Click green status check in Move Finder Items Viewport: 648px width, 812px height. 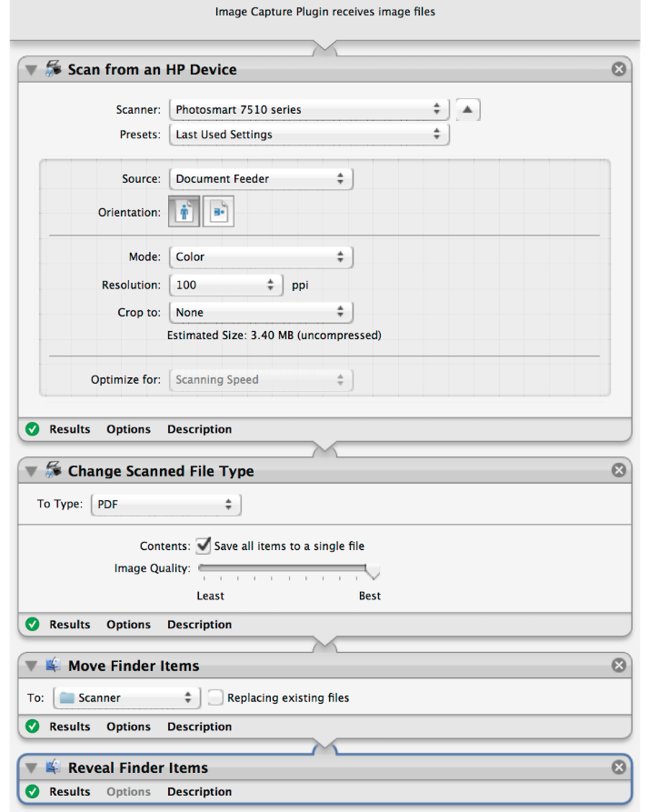pos(33,726)
